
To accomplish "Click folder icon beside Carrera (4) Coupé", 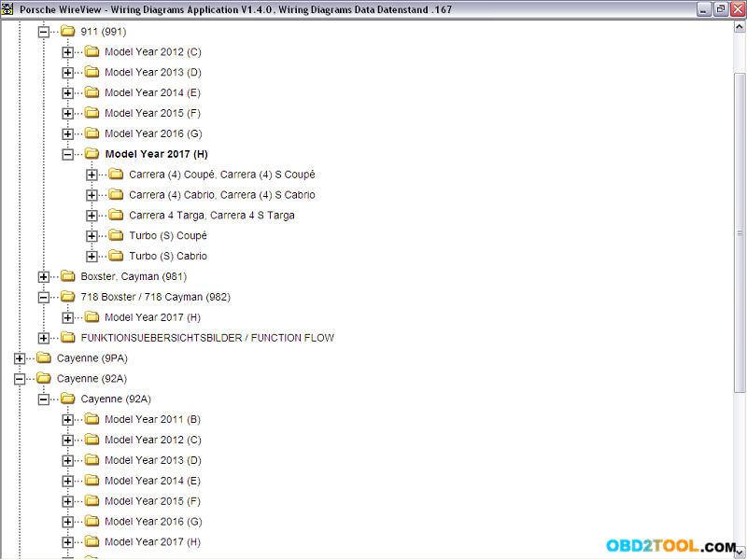I will (x=116, y=175).
